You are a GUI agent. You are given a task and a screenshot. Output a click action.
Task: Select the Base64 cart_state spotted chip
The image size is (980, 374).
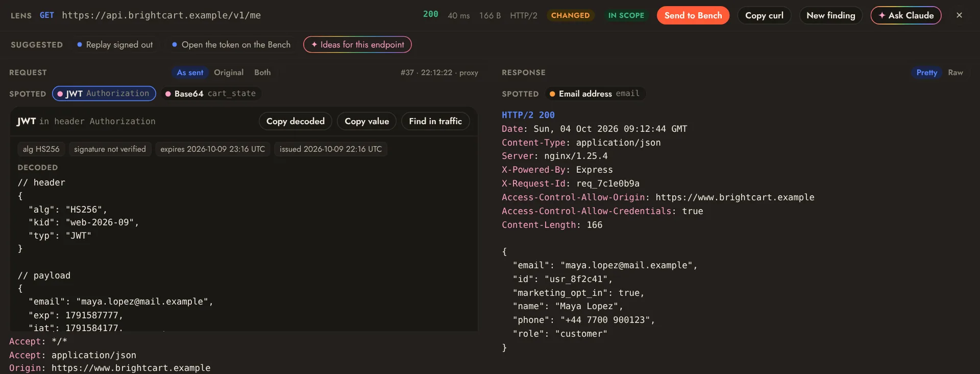(211, 93)
